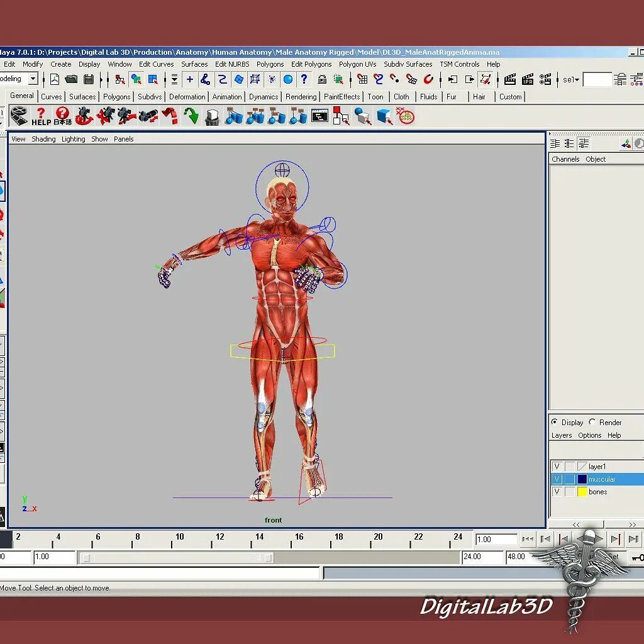644x644 pixels.
Task: Switch to the Animation shelf tab
Action: pyautogui.click(x=226, y=96)
